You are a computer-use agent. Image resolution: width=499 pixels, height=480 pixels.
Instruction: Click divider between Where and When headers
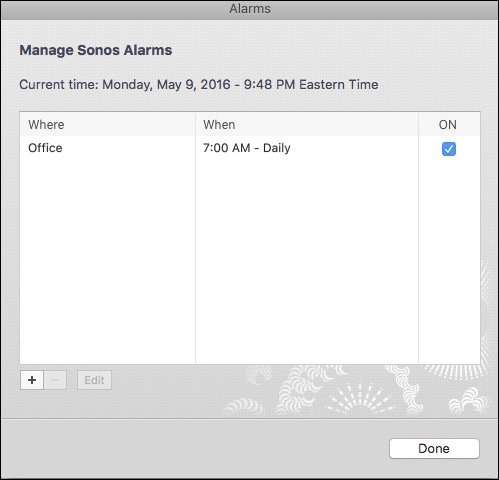coord(196,124)
